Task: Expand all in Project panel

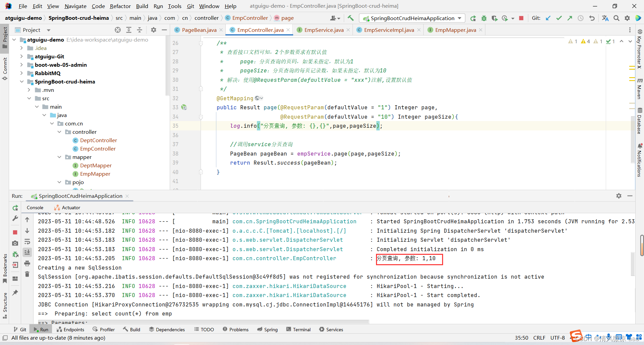Action: (129, 30)
